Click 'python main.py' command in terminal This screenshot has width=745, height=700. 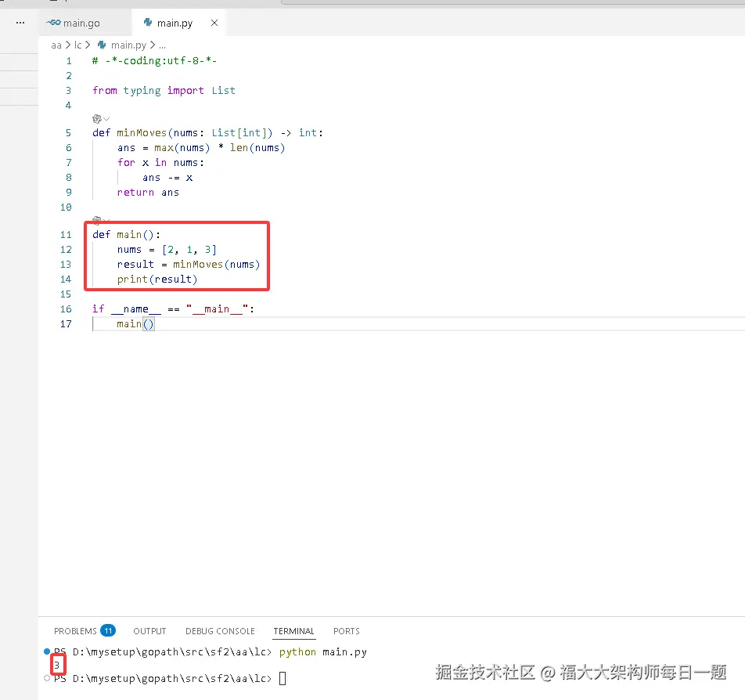[323, 652]
